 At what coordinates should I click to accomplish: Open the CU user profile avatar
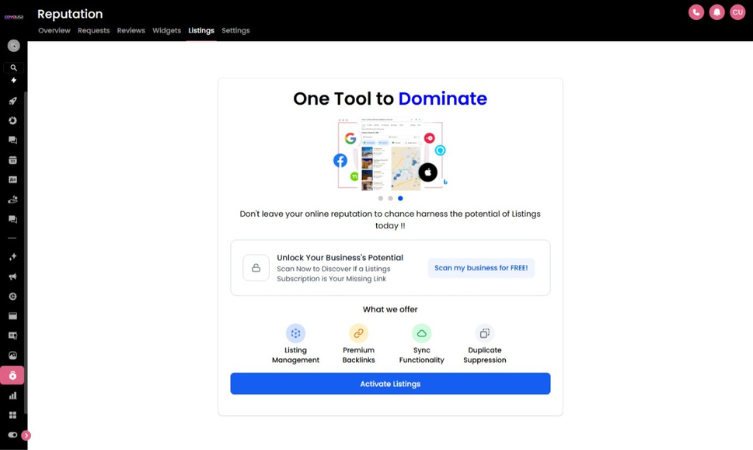[737, 12]
